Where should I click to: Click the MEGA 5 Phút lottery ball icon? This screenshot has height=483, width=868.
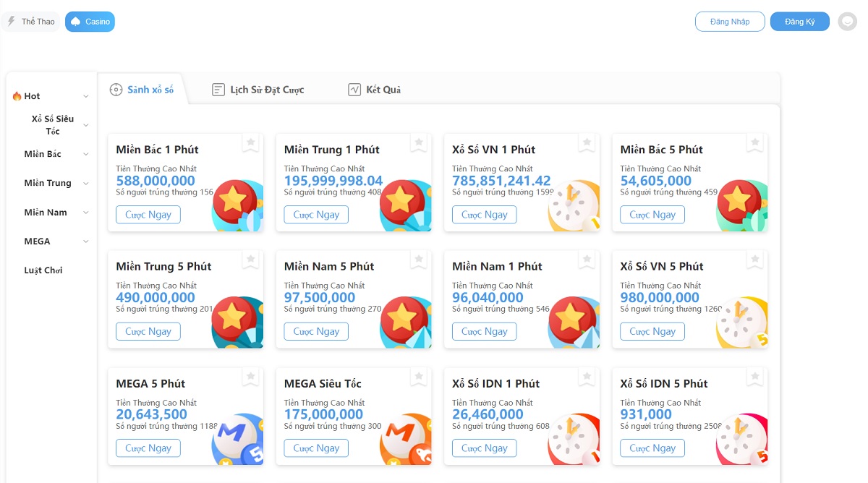[235, 440]
